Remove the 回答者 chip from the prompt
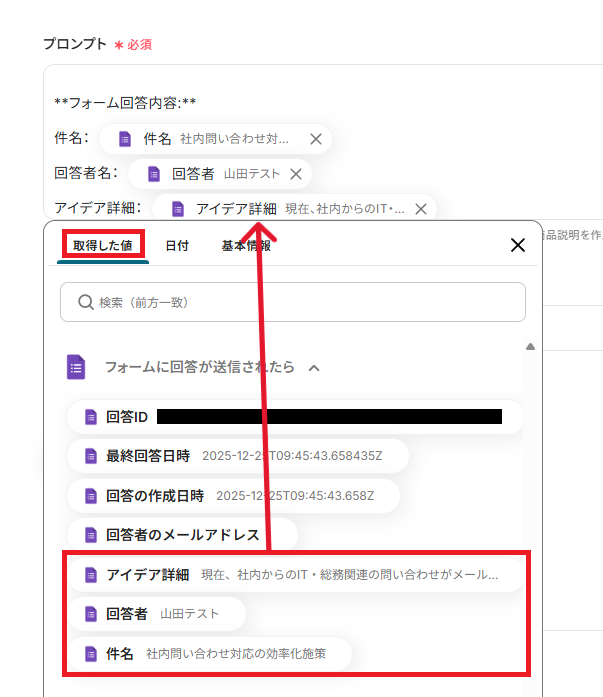Screen dimensions: 603x697 (296, 174)
